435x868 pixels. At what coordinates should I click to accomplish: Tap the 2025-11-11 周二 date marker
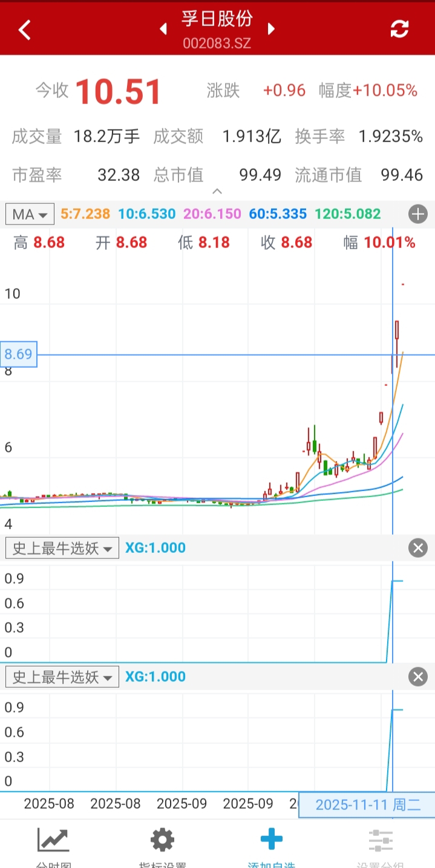point(367,804)
